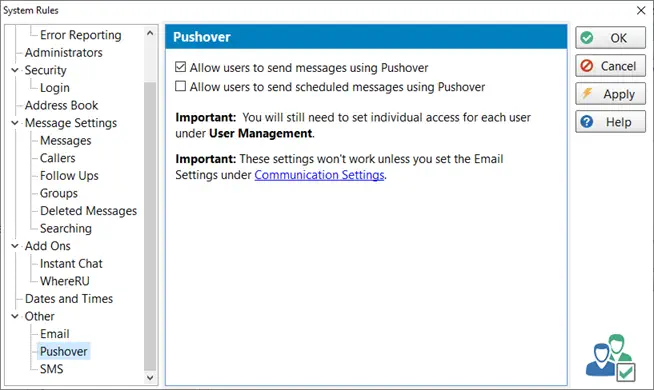Open the Communication Settings link
Screen dimensions: 654x390
pyautogui.click(x=319, y=175)
